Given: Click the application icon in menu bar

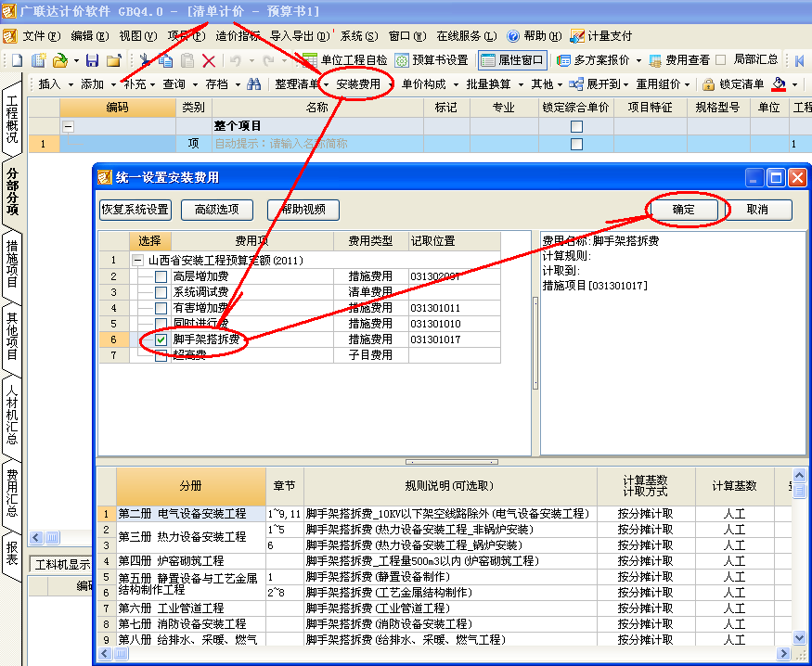Looking at the screenshot, I should (x=10, y=35).
